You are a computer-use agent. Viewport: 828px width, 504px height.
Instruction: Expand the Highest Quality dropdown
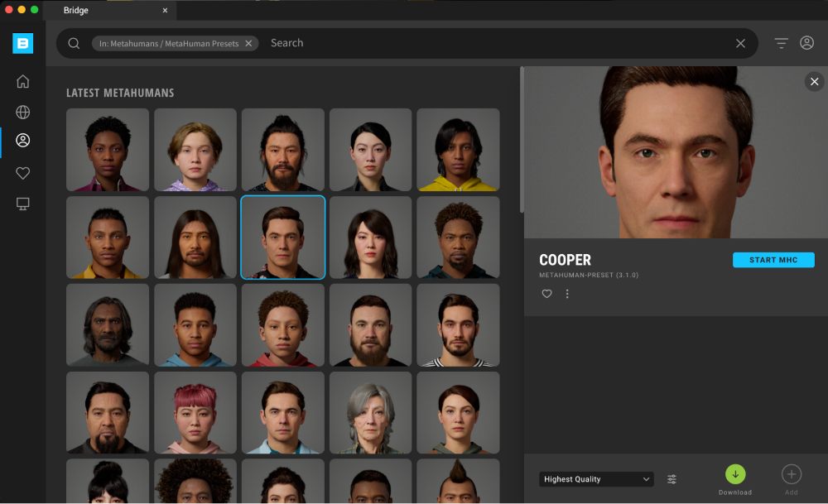click(596, 479)
